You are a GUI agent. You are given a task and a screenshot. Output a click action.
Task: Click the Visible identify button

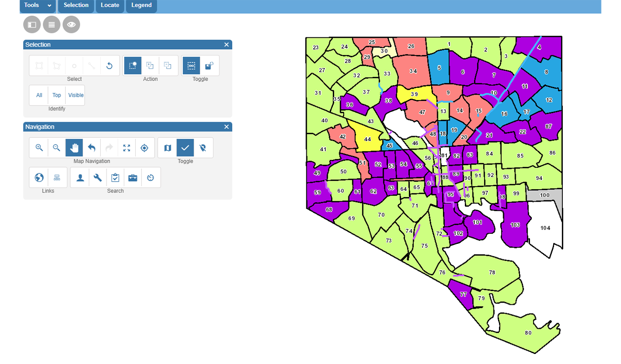76,95
